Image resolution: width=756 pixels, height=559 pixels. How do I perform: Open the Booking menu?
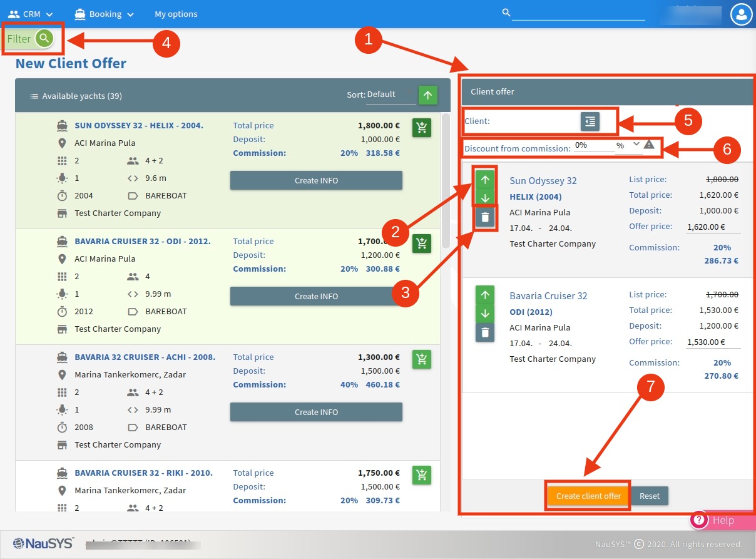pos(104,14)
